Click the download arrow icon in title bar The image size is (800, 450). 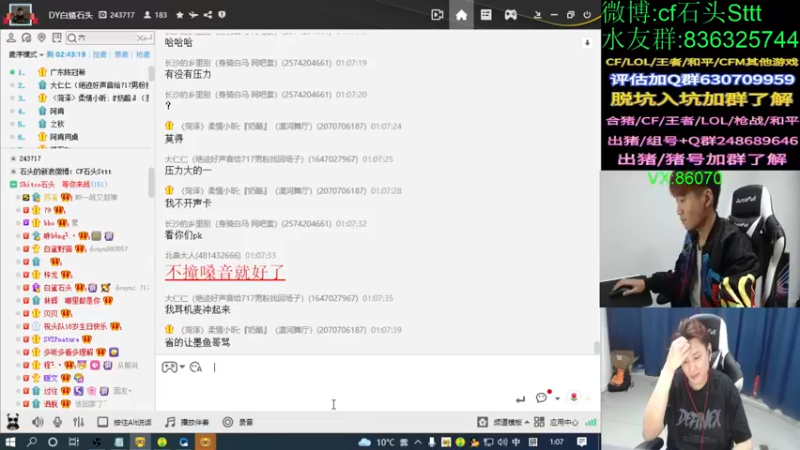coord(537,15)
